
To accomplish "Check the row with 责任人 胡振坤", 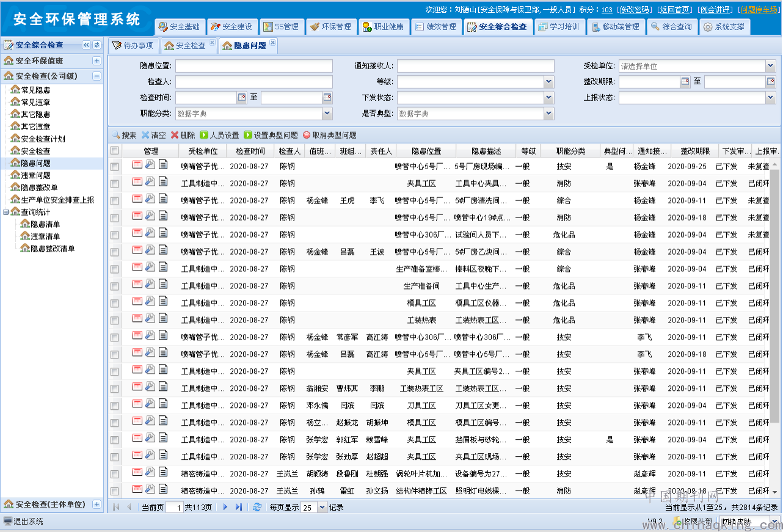I will 114,423.
